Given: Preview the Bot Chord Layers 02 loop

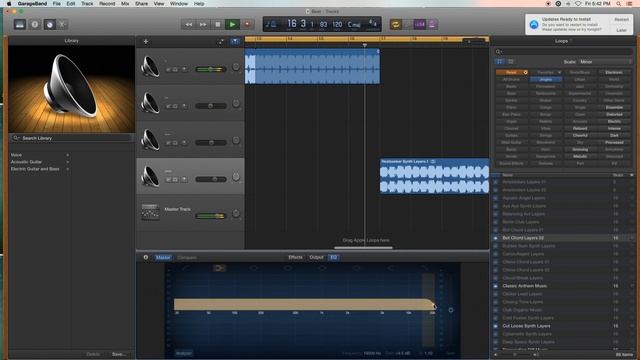Looking at the screenshot, I should coord(496,238).
